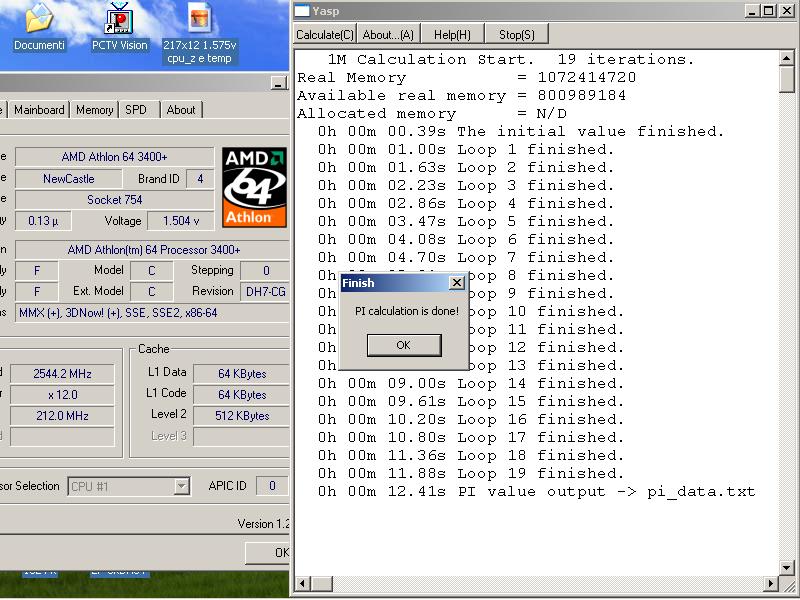Click the OK button in the CPU-Z window
The image size is (800, 600).
(x=268, y=553)
